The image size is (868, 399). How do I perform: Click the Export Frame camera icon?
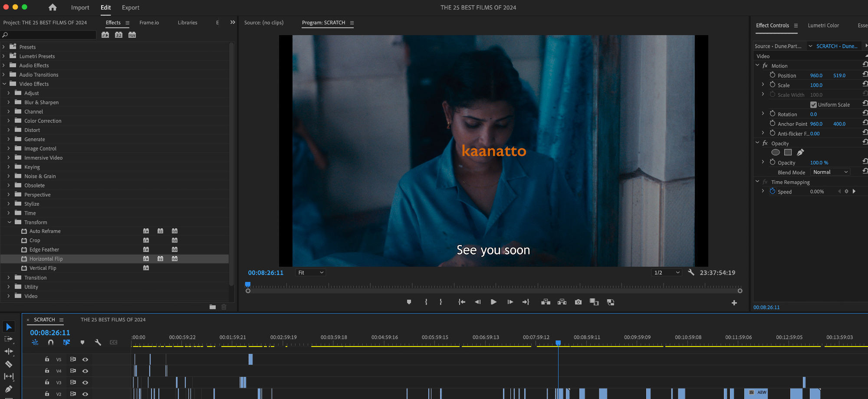point(578,302)
